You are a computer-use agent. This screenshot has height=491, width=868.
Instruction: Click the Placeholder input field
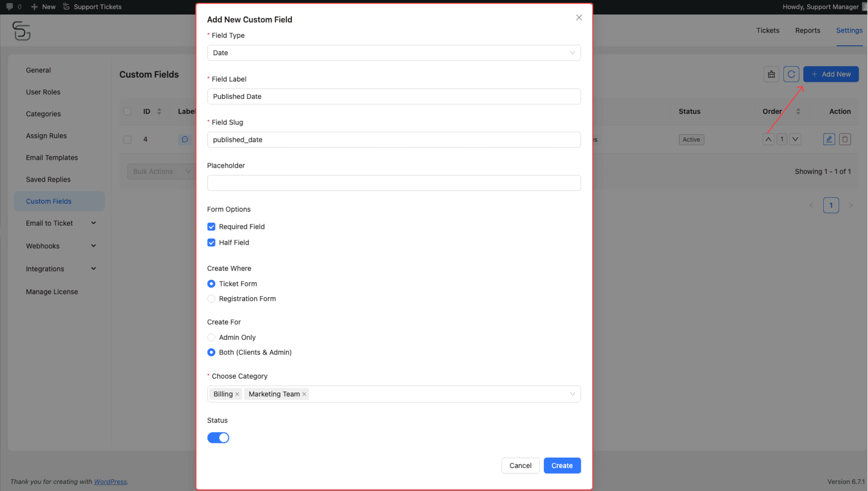coord(394,183)
